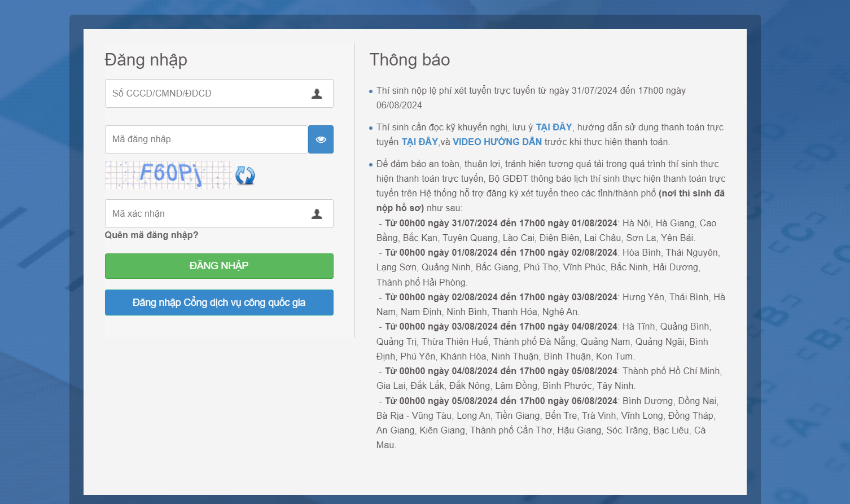
Task: Focus the Mã xác nhận input field
Action: click(x=219, y=214)
